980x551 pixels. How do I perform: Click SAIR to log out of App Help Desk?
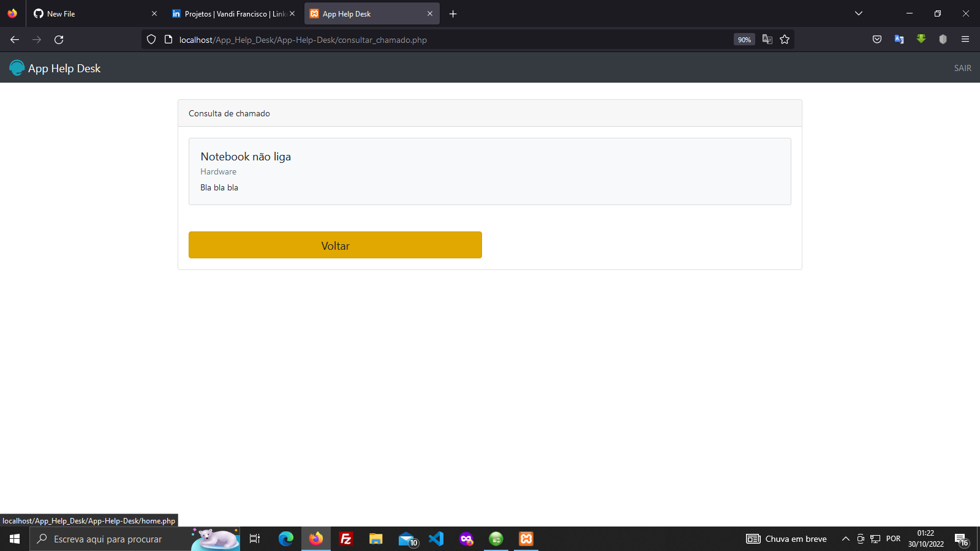(963, 68)
